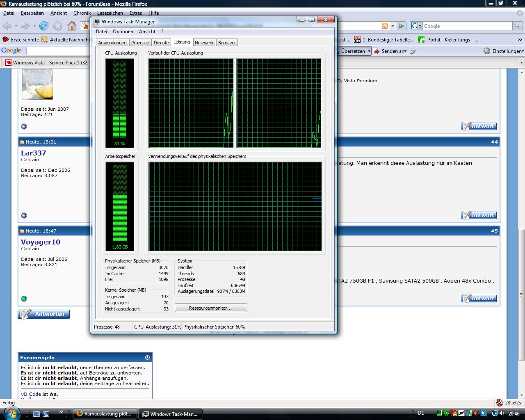Expand quick launch overflow chevron
Image resolution: width=525 pixels, height=420 pixels.
pos(61,411)
